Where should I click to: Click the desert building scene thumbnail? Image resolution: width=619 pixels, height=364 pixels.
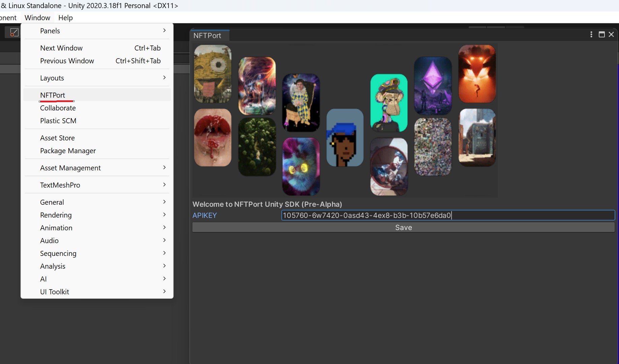click(477, 137)
